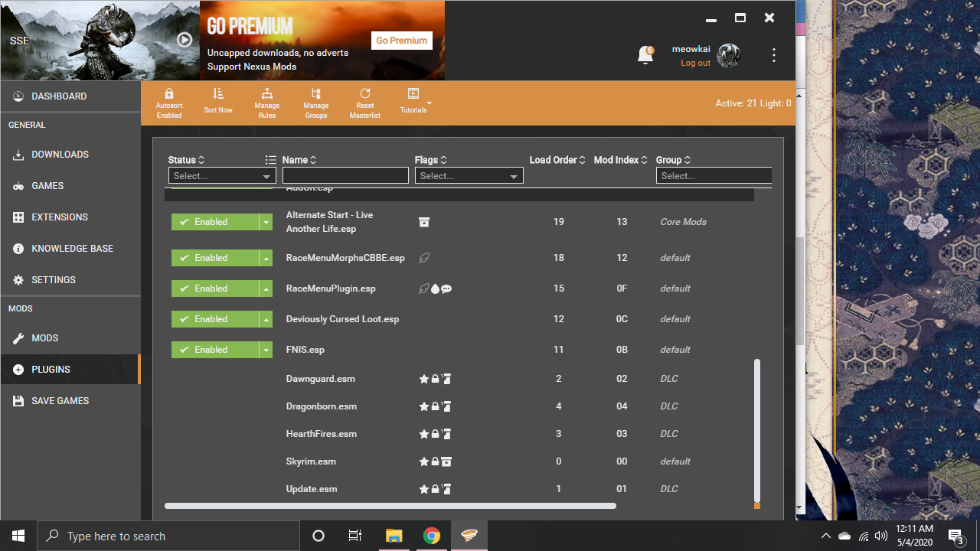
Task: Select the Dawnguard.esm plugin name
Action: (x=320, y=379)
